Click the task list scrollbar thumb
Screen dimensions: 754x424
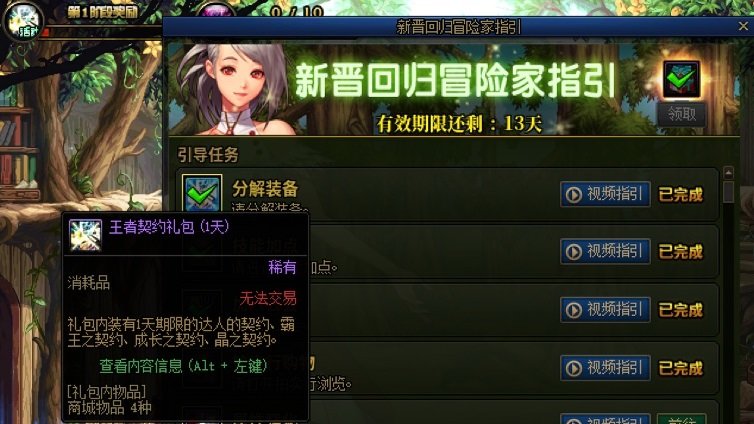point(729,191)
